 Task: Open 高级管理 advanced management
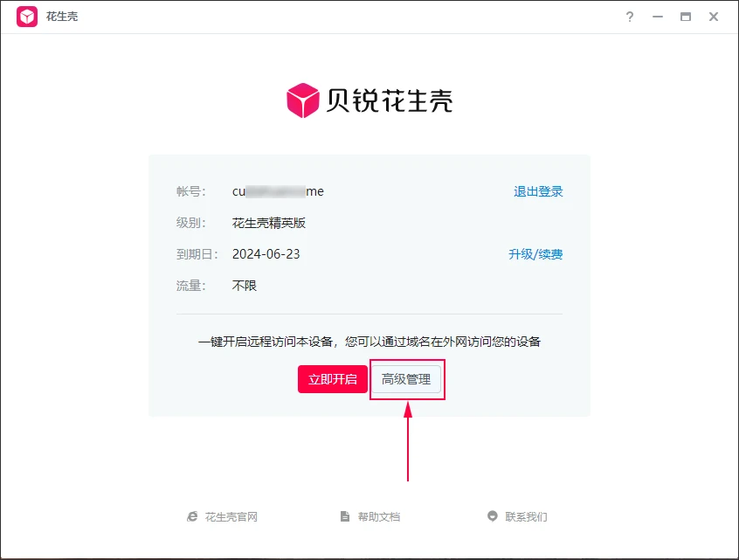(x=406, y=379)
